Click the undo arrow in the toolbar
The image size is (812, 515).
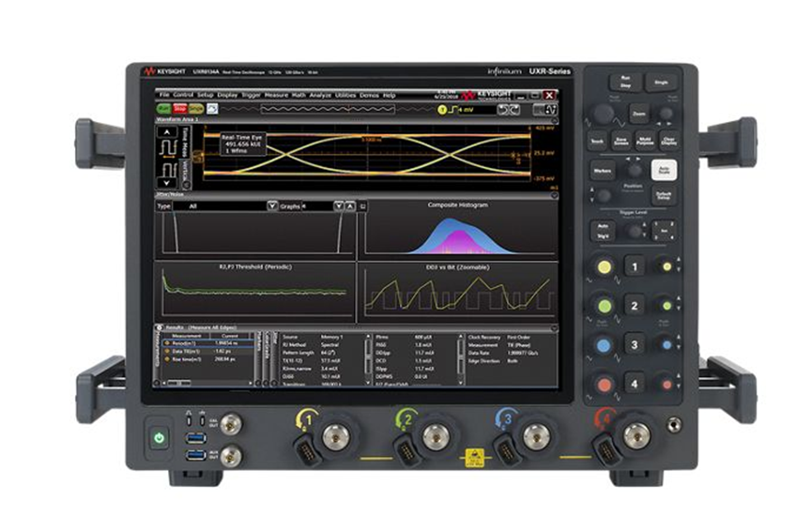pyautogui.click(x=502, y=110)
